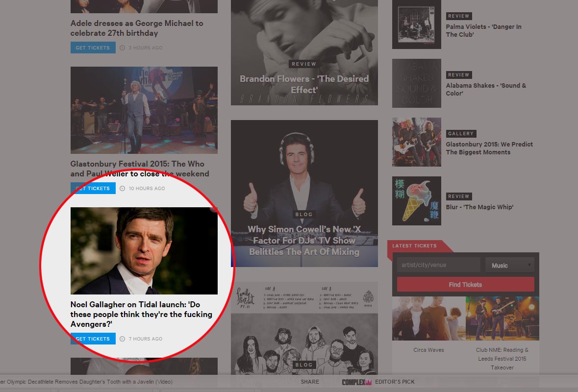Screen dimensions: 578x392
Task: Click the Review tag above Brandon Flowers
Action: click(x=304, y=64)
